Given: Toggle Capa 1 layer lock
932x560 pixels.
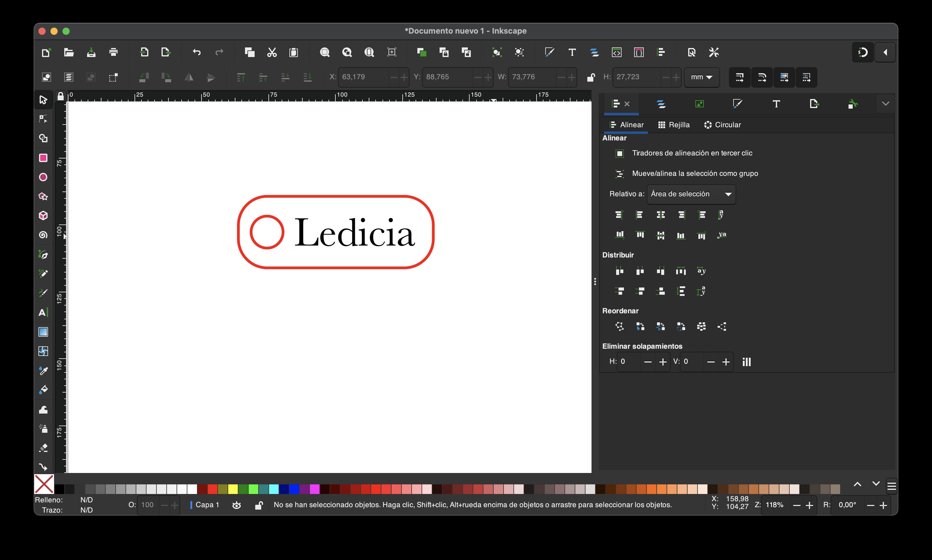Looking at the screenshot, I should (259, 505).
